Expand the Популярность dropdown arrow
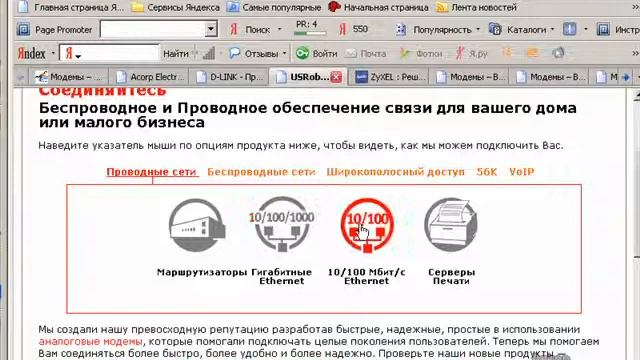Image resolution: width=640 pixels, height=360 pixels. point(478,29)
